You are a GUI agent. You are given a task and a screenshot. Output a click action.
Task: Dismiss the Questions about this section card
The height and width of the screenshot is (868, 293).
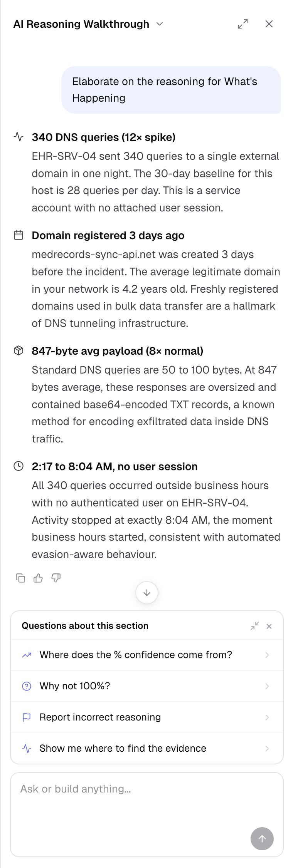[269, 626]
